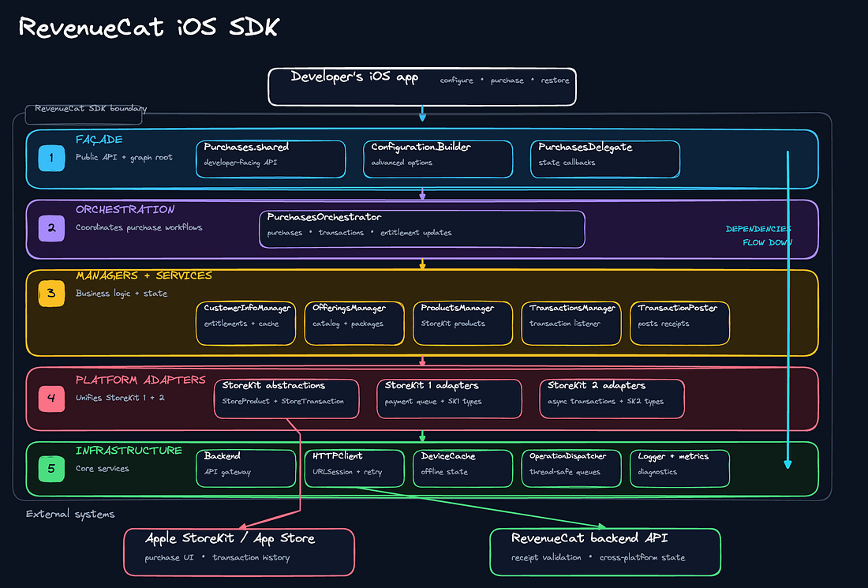Image resolution: width=868 pixels, height=588 pixels.
Task: Click the CustomerInfoManager box
Action: [x=245, y=324]
